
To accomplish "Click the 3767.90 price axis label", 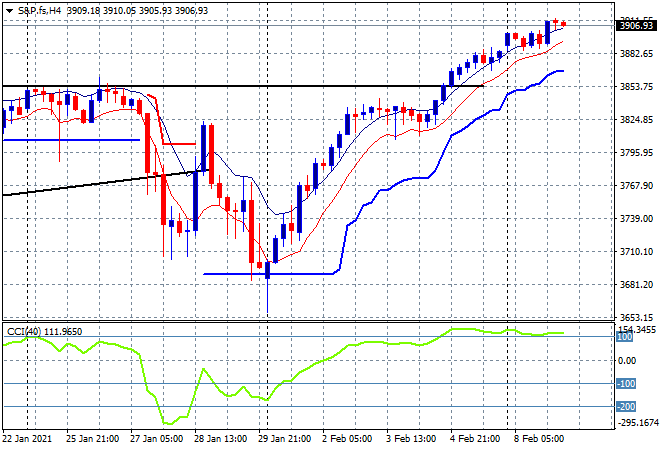I will pos(636,186).
